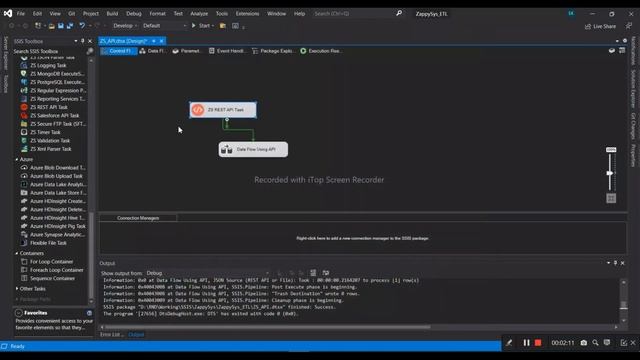640x360 pixels.
Task: Pin the SSIS Toolbox panel
Action: coord(83,41)
